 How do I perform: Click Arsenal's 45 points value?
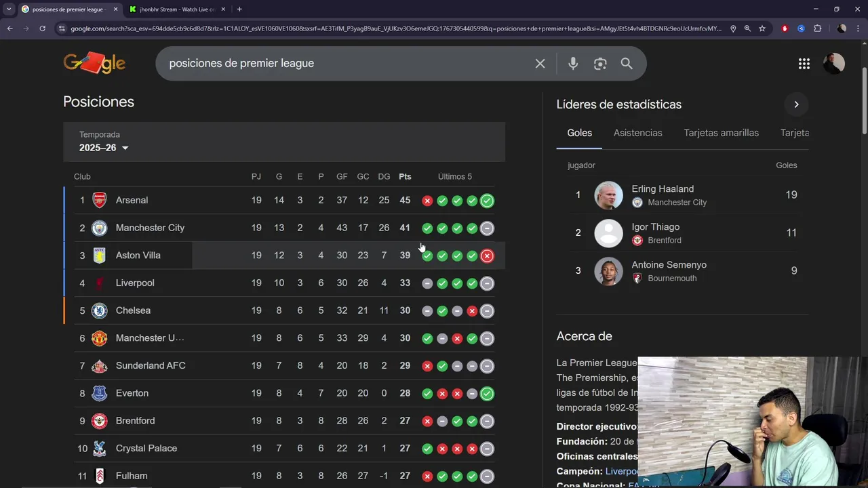[405, 200]
